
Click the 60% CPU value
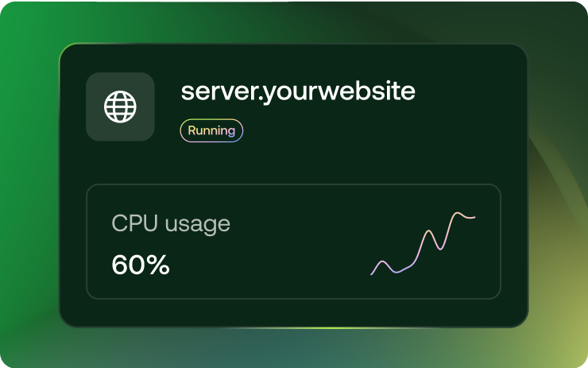(141, 265)
